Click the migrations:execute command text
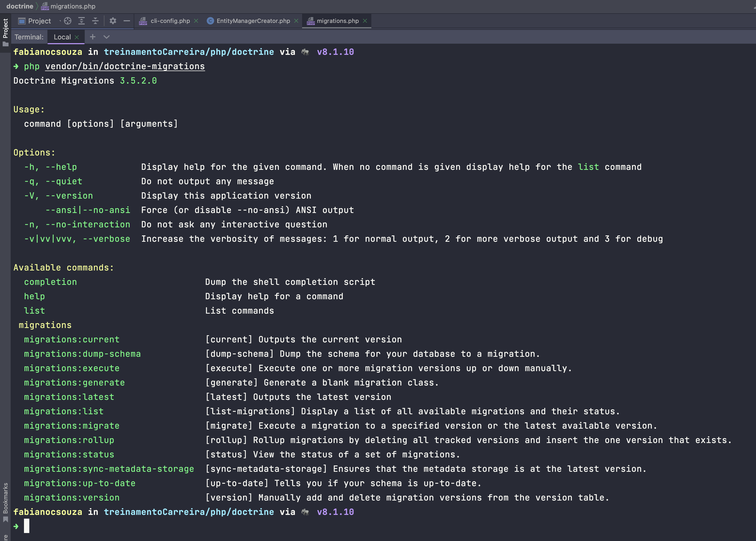Viewport: 756px width, 541px height. tap(72, 368)
